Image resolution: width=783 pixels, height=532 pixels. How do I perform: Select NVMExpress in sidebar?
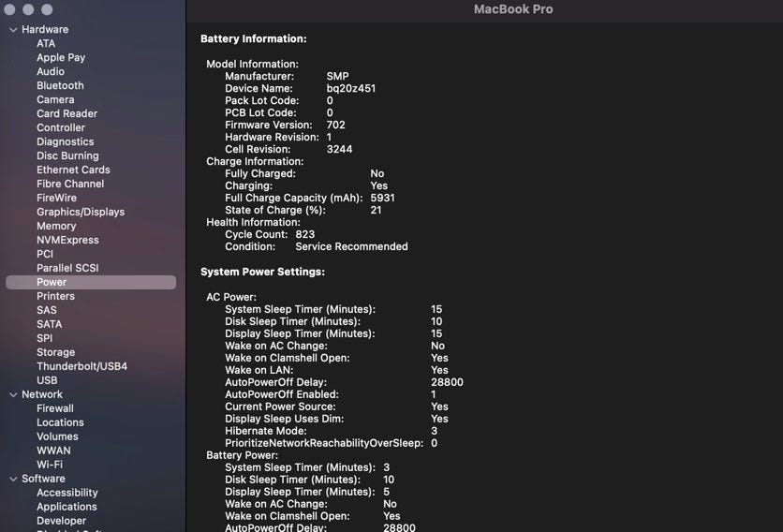click(x=67, y=240)
